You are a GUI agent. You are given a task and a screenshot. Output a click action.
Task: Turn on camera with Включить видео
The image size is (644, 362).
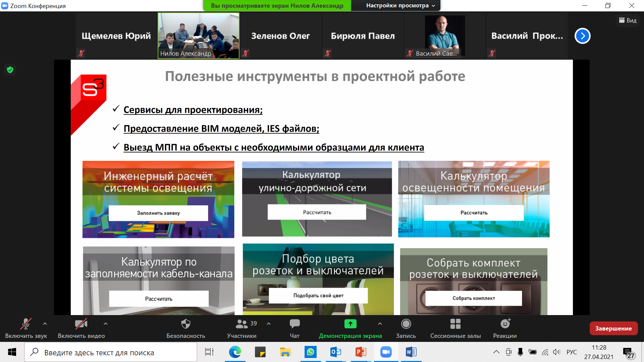[x=81, y=324]
